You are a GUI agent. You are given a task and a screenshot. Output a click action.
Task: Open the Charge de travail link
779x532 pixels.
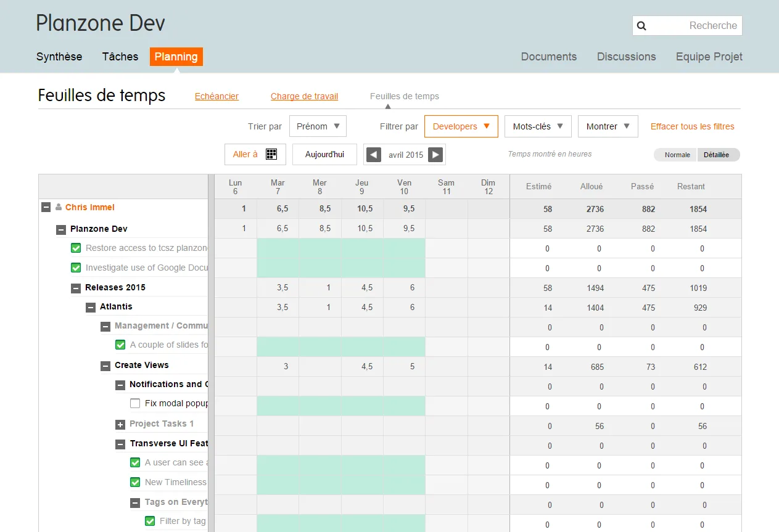tap(304, 96)
